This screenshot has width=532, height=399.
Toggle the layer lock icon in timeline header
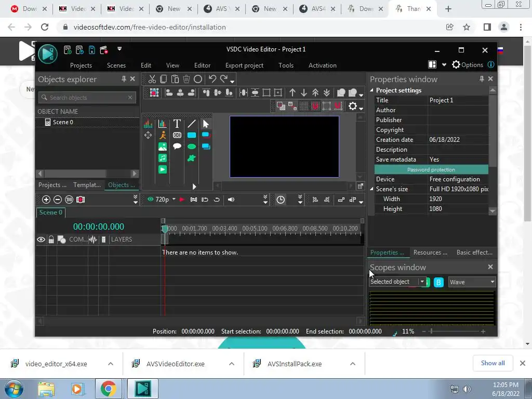coord(51,240)
